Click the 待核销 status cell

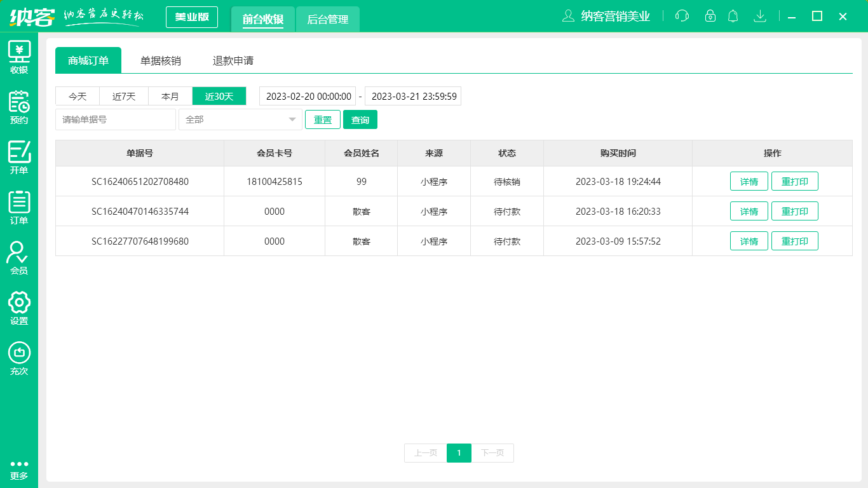click(507, 181)
